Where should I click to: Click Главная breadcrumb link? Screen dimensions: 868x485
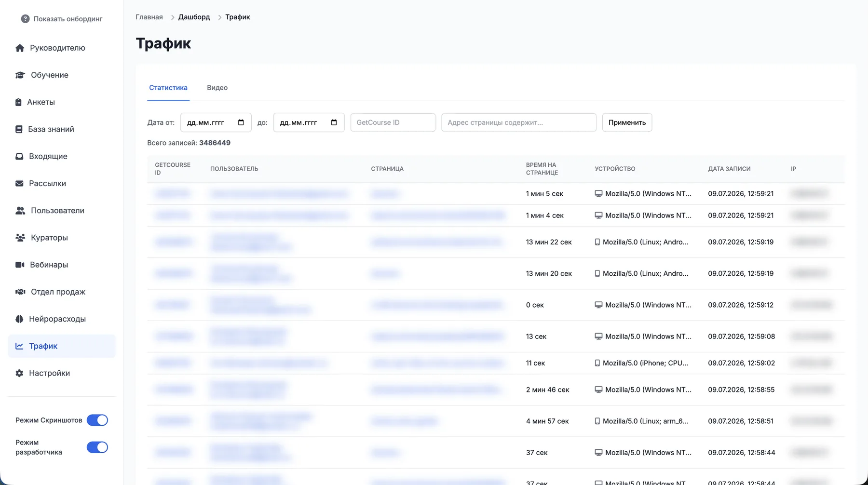pos(149,17)
